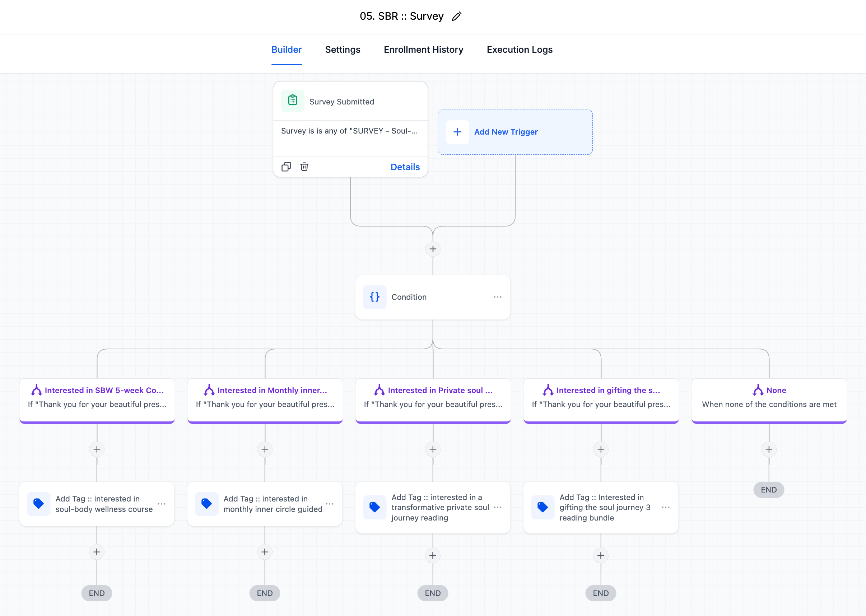Open the Enrollment History tab
The width and height of the screenshot is (866, 616).
coord(423,50)
